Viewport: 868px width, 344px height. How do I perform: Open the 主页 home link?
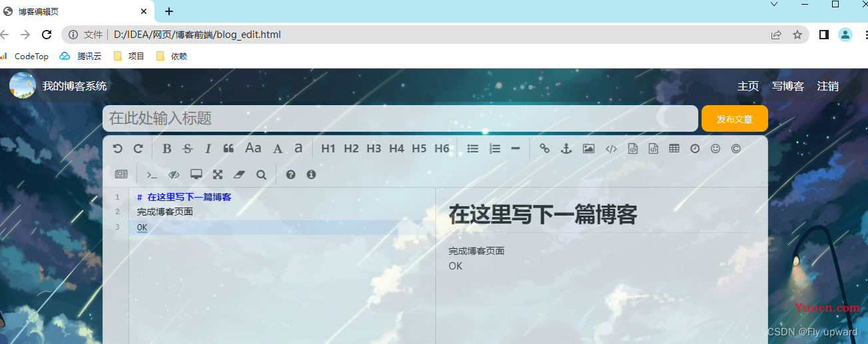(748, 86)
